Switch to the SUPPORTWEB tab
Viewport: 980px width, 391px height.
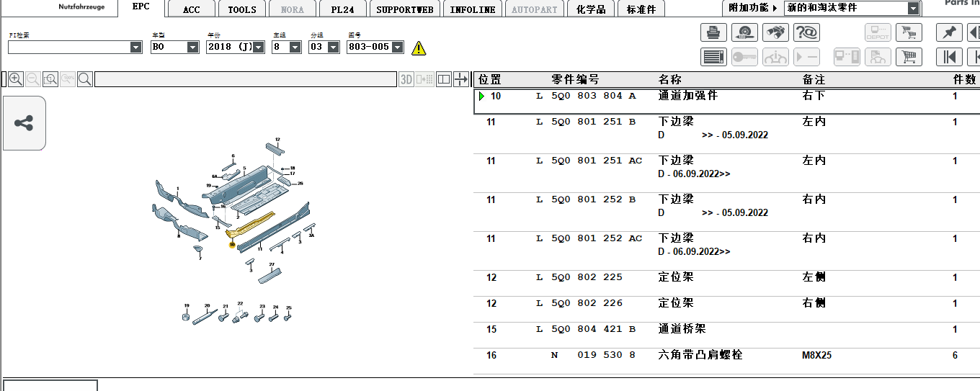click(x=405, y=9)
